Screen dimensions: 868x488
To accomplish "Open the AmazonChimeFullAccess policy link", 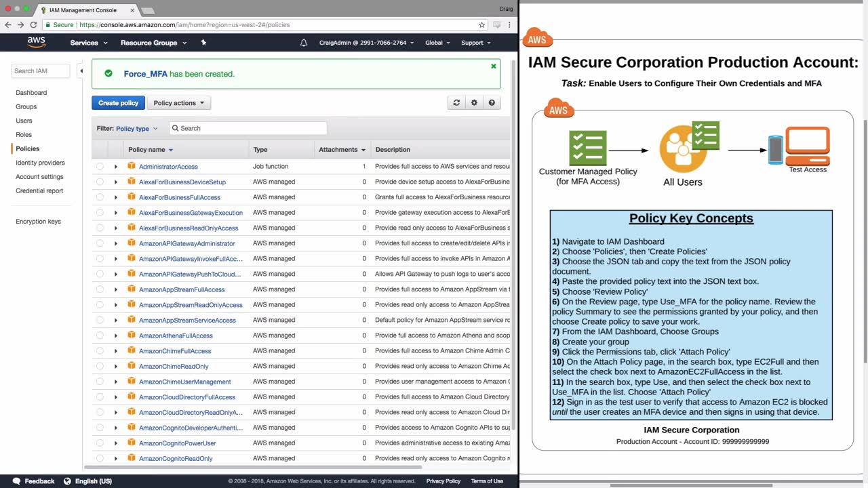I will (x=175, y=351).
